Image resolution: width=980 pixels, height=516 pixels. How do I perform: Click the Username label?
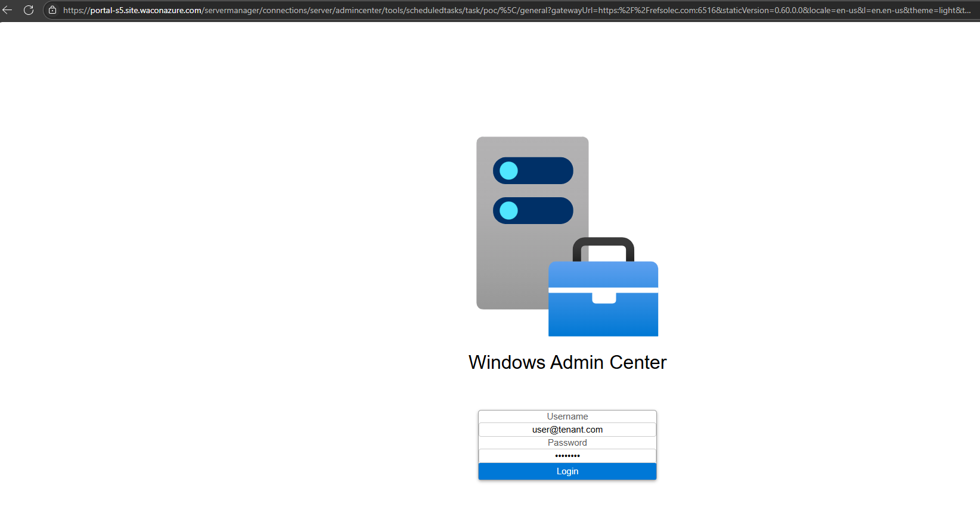(567, 416)
